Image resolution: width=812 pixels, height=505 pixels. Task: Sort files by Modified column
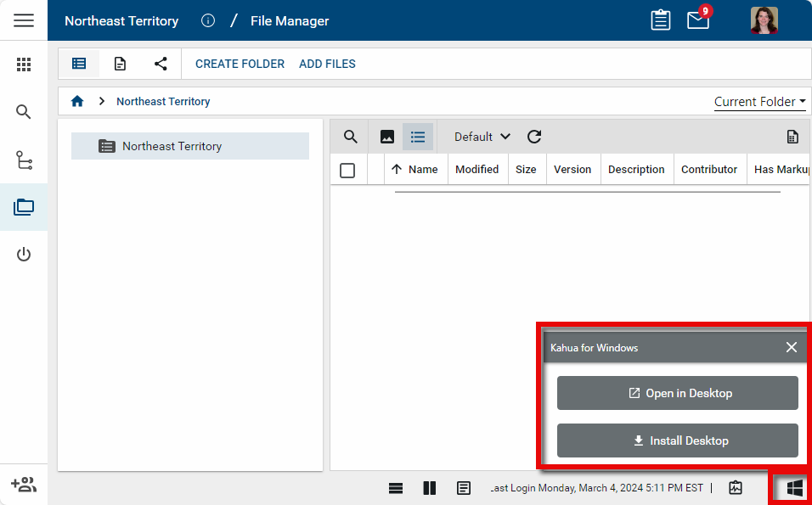coord(476,170)
